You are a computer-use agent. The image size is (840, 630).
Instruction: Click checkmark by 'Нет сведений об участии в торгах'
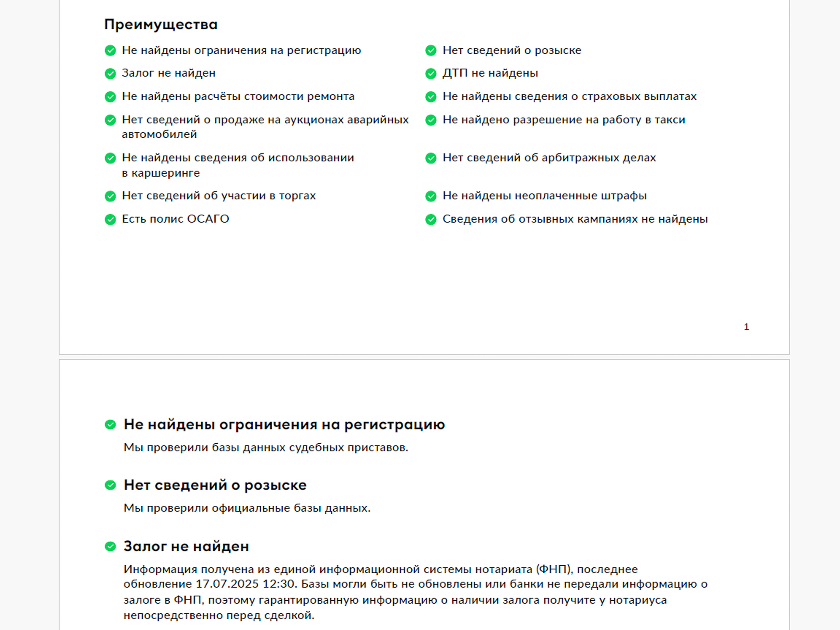tap(110, 196)
